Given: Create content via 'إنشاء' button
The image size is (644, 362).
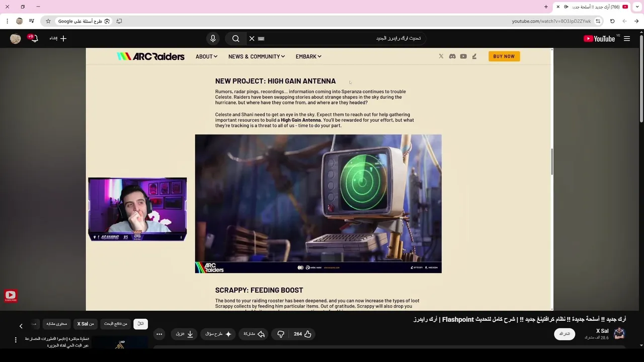Looking at the screenshot, I should click(x=58, y=39).
